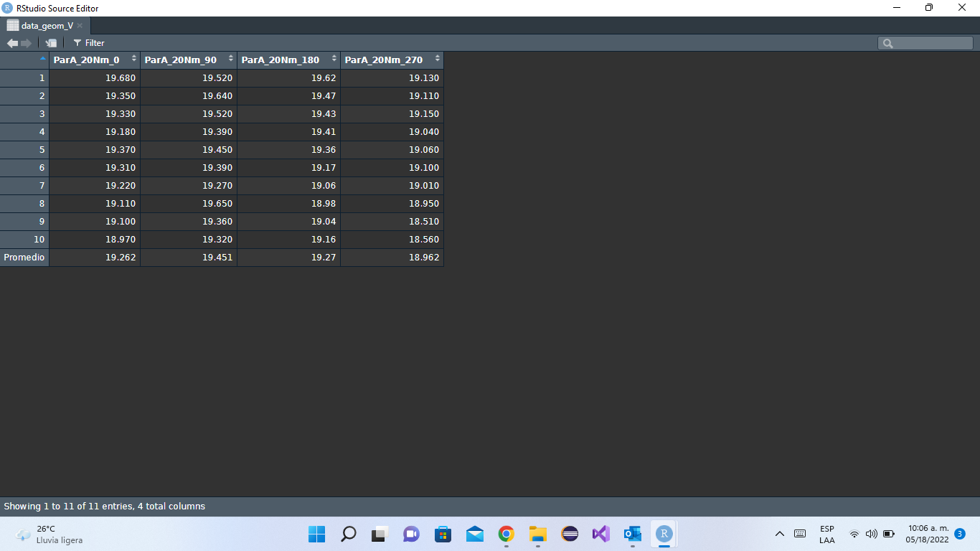
Task: Select cell value 19.180
Action: tap(121, 132)
